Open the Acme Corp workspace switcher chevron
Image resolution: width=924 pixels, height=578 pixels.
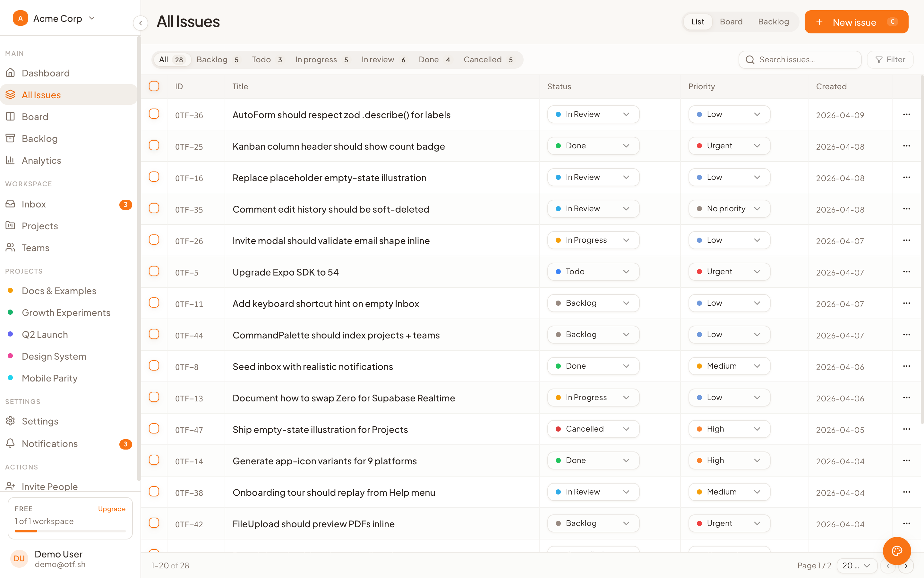[92, 18]
